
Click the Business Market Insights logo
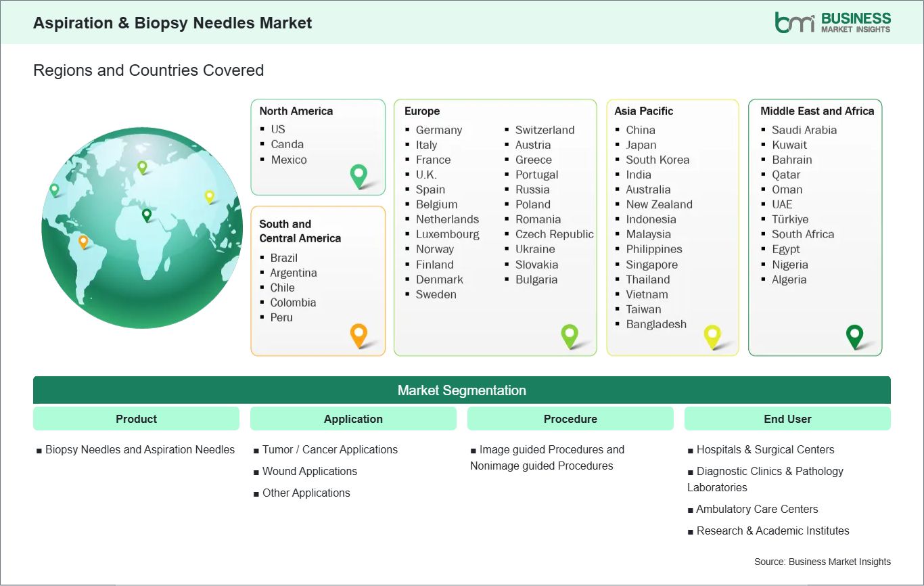click(833, 22)
